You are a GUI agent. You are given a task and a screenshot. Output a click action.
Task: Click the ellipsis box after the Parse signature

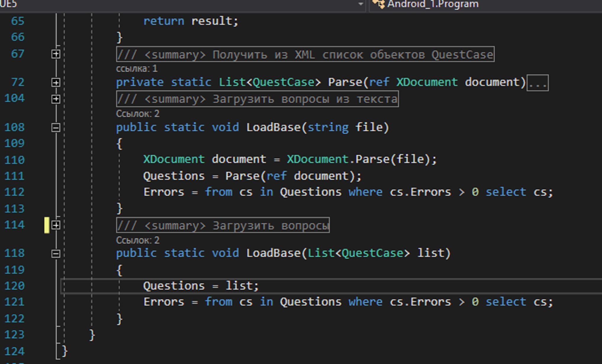[538, 83]
